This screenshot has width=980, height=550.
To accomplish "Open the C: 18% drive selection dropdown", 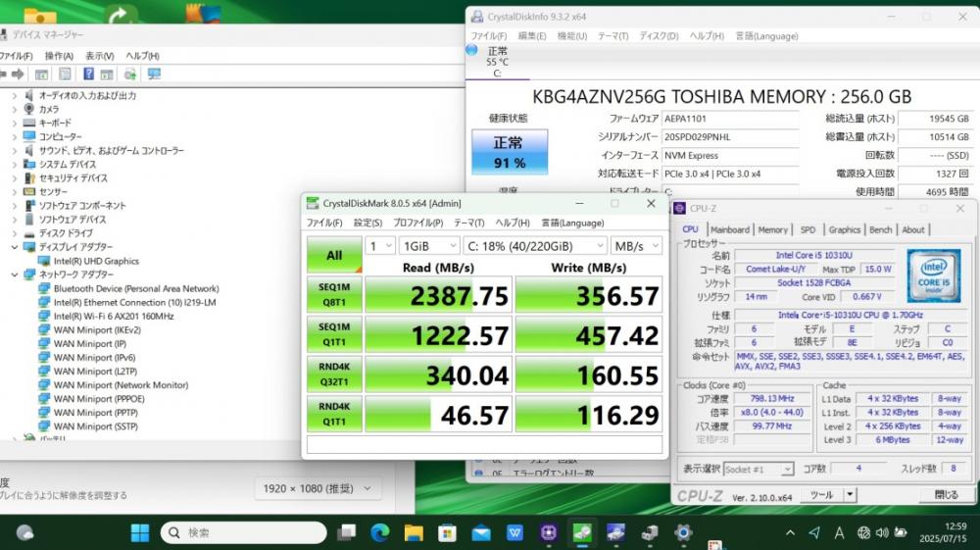I will coord(535,246).
